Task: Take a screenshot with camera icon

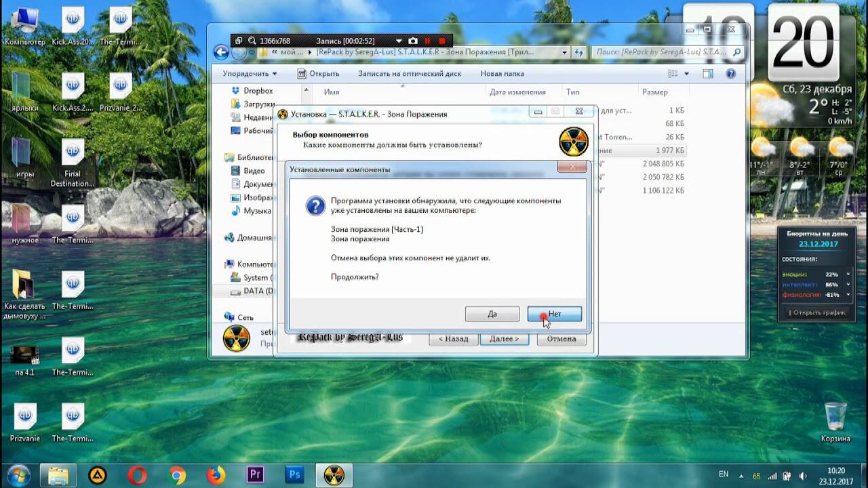Action: point(413,41)
